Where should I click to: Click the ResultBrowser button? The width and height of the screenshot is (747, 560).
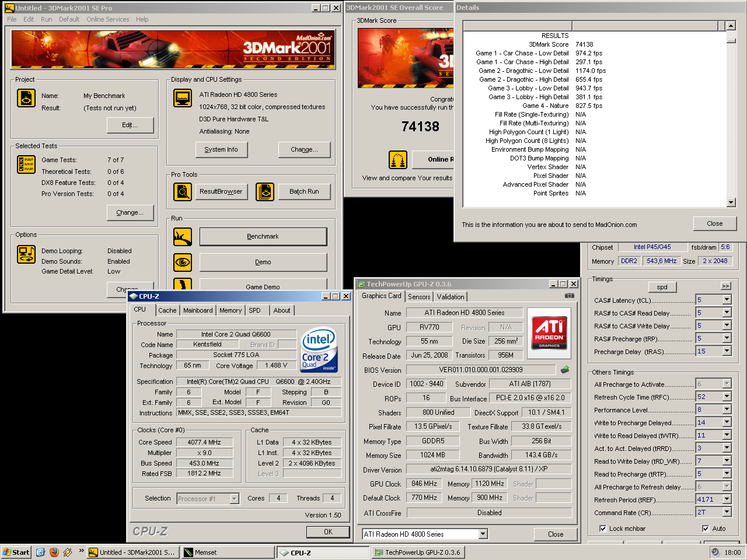coord(221,191)
